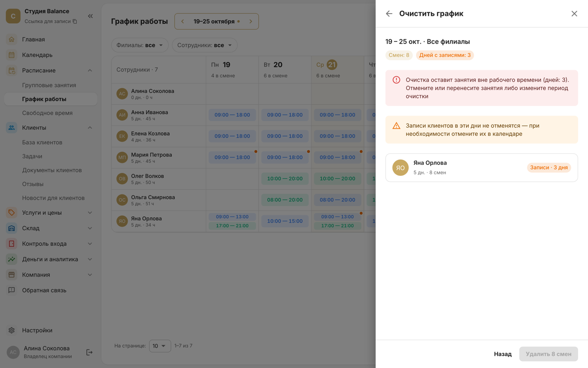Viewport: 588px width, 368px height.
Task: Click the 19–25 октября date range selector
Action: [x=216, y=21]
